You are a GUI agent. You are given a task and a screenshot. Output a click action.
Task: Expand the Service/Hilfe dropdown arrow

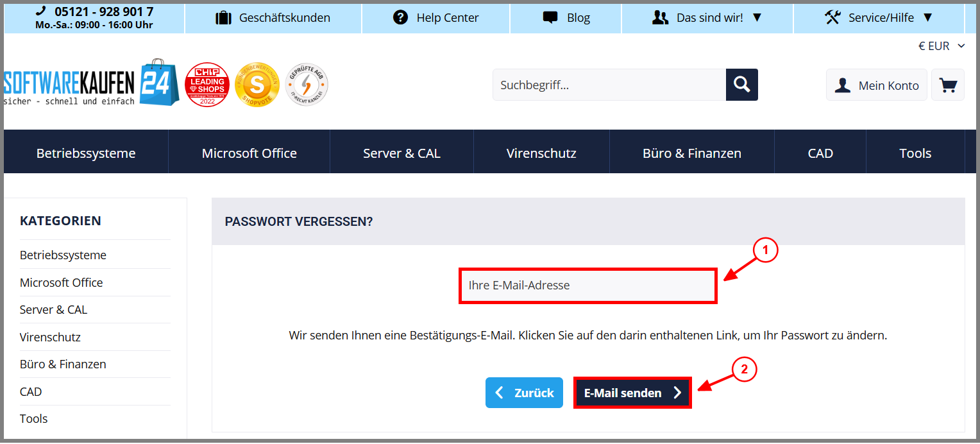[x=927, y=18]
